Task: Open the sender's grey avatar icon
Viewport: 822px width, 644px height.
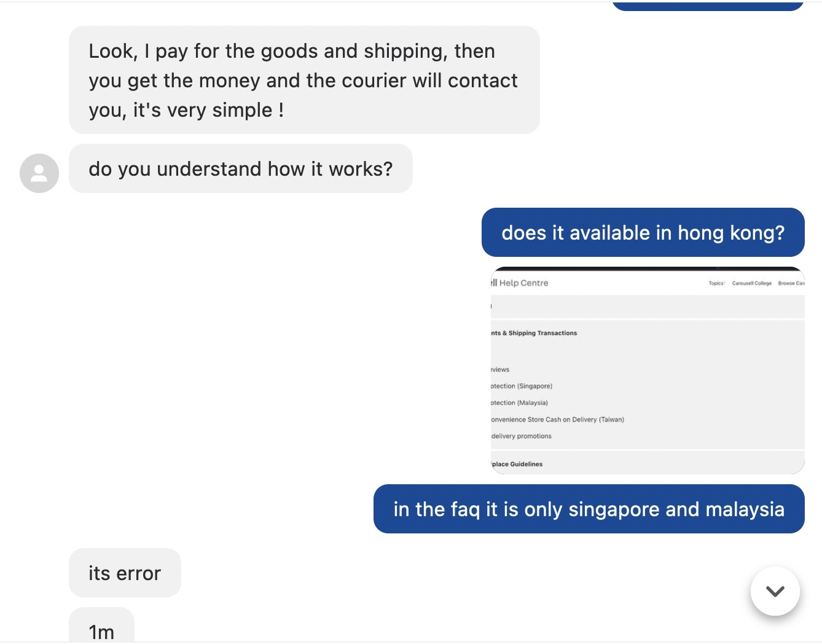Action: (x=39, y=173)
